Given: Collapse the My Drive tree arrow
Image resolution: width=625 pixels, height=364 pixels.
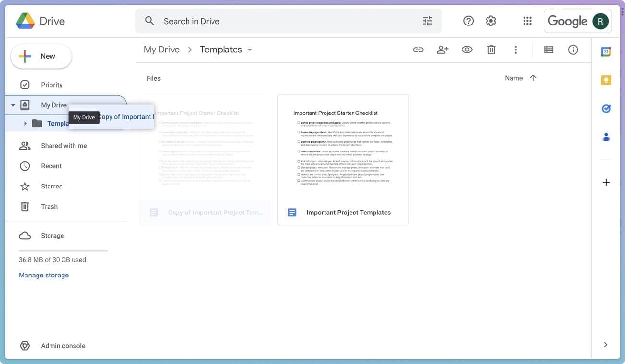Looking at the screenshot, I should tap(13, 105).
